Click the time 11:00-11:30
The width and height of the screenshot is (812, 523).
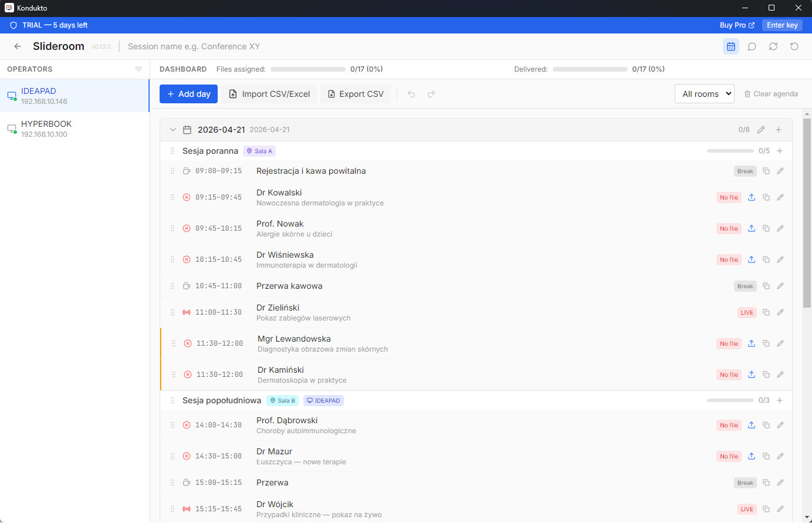coord(218,312)
